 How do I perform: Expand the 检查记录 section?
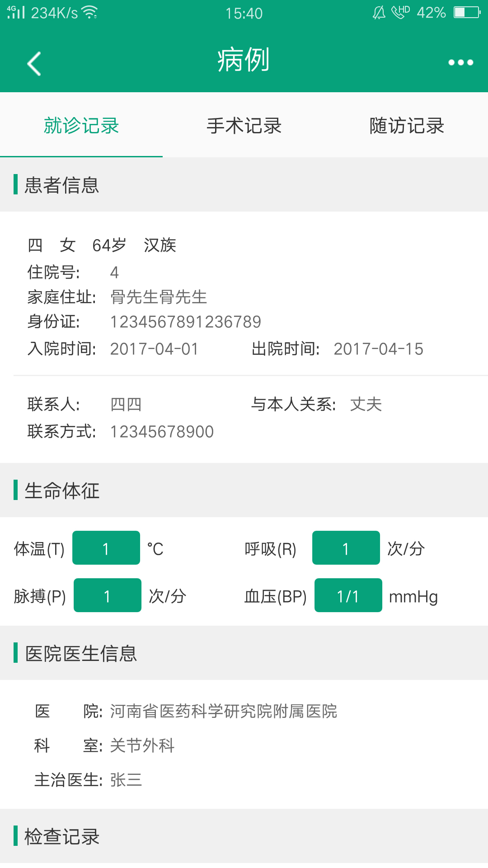click(62, 837)
